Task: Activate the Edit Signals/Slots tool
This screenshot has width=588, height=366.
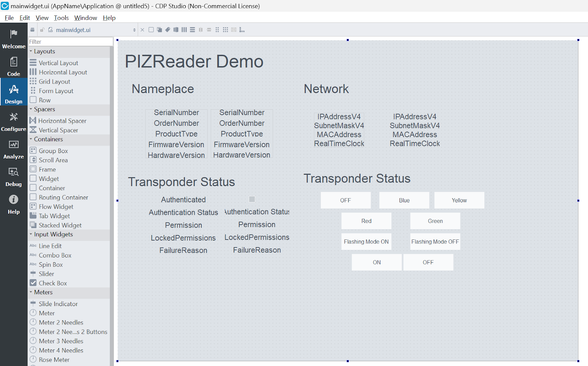Action: 159,30
